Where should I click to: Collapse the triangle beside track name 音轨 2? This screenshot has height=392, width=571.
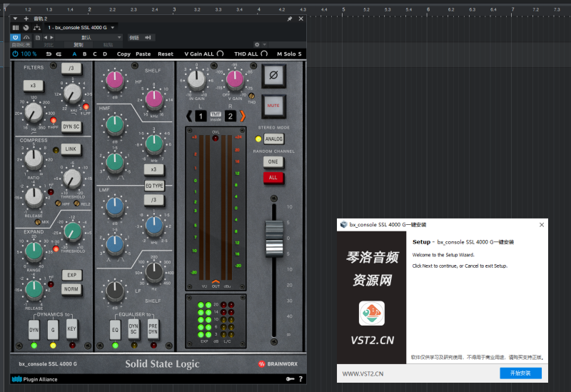[15, 19]
